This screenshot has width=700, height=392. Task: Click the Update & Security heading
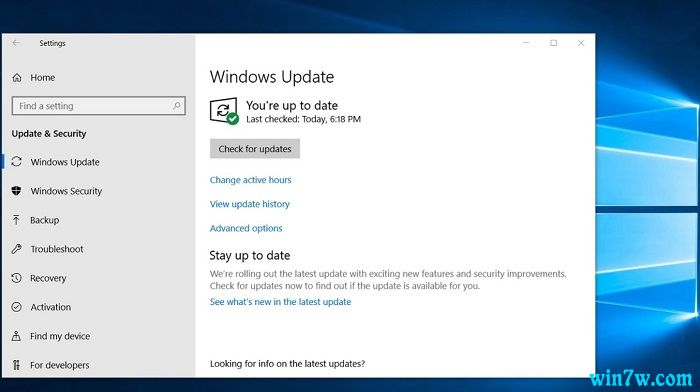point(49,133)
